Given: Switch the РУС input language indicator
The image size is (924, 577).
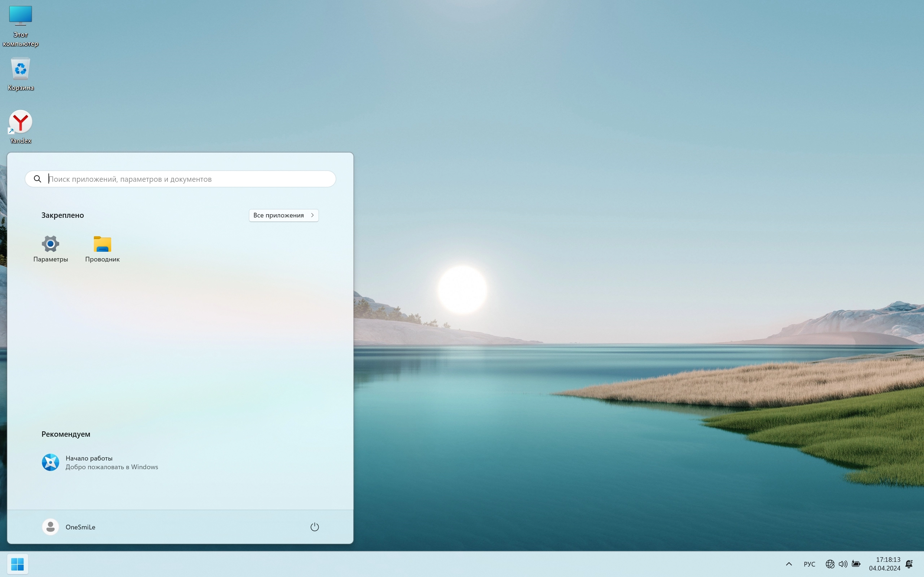Looking at the screenshot, I should 809,564.
